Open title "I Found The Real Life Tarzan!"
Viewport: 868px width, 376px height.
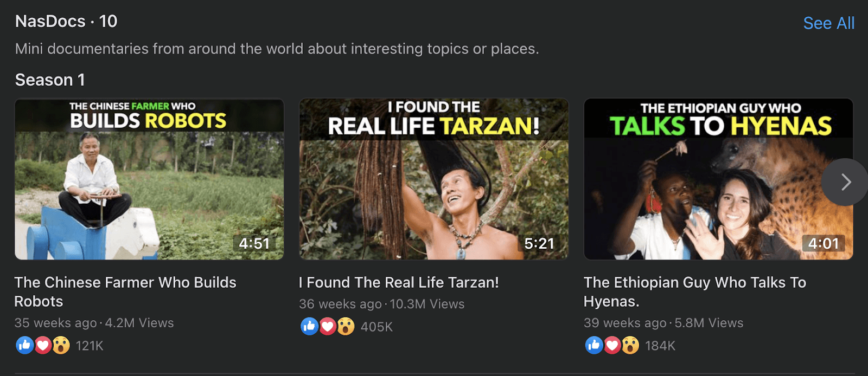click(x=399, y=282)
